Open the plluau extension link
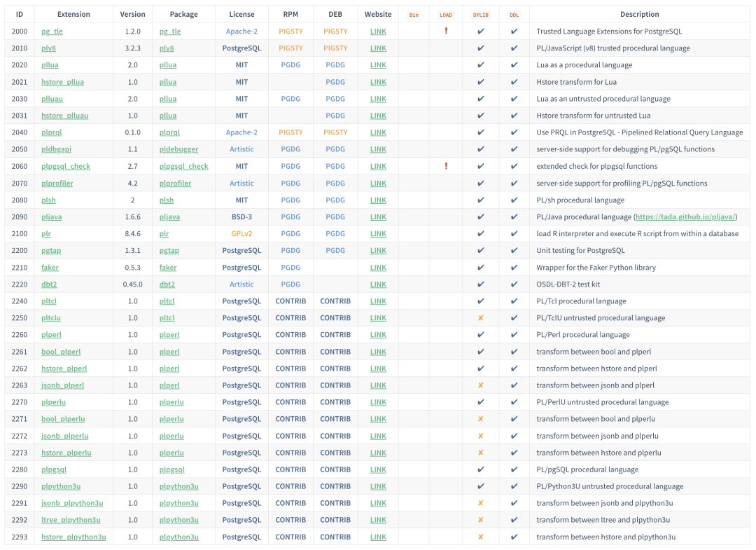 coord(52,99)
